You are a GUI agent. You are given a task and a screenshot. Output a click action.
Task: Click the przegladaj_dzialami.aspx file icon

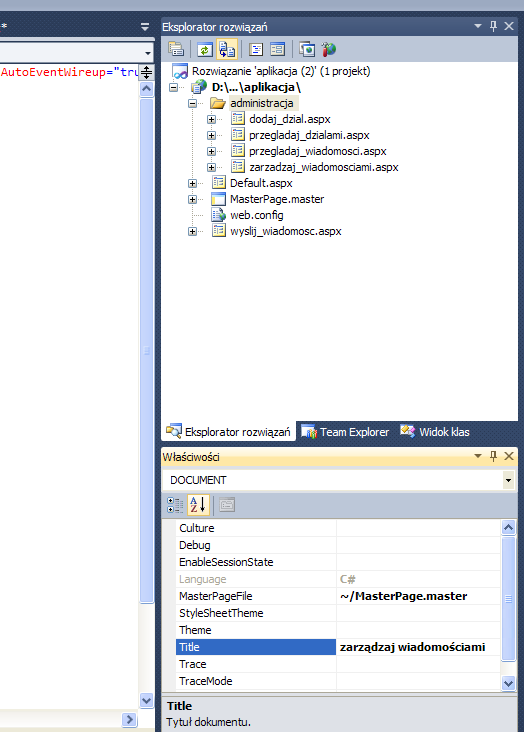pyautogui.click(x=238, y=135)
